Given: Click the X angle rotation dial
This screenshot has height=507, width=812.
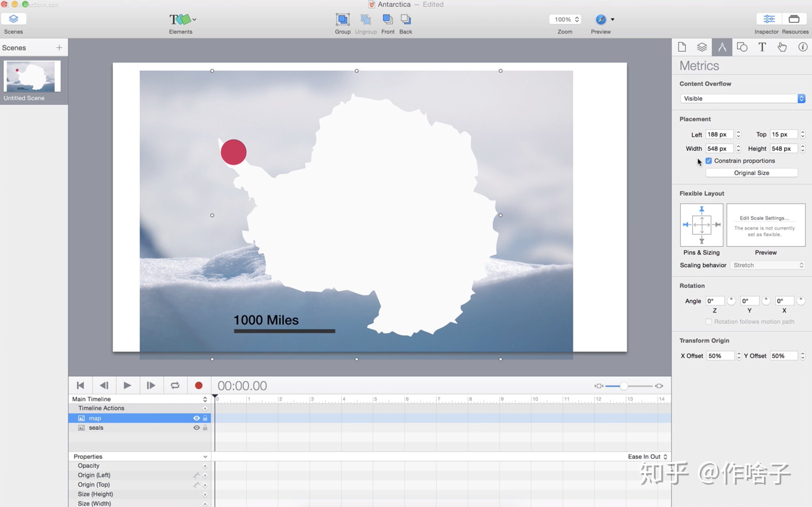Looking at the screenshot, I should [801, 301].
